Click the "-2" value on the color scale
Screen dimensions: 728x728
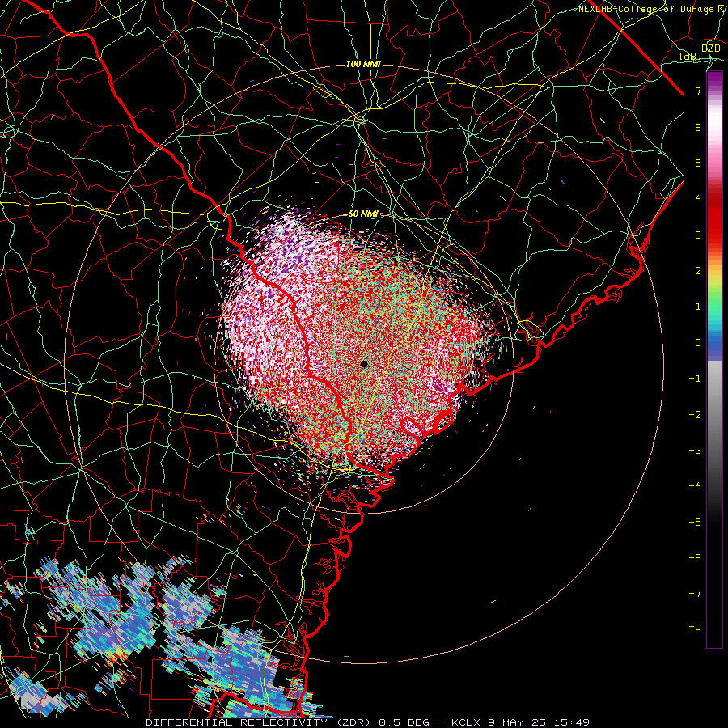(695, 415)
